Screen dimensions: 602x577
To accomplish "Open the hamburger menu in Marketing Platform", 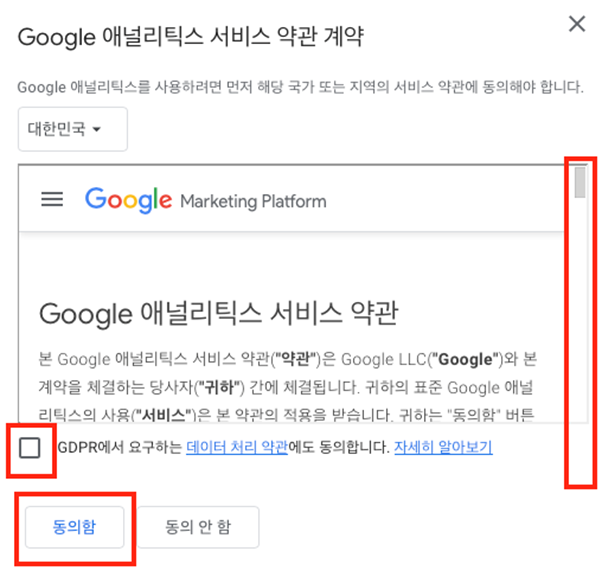I will click(52, 200).
